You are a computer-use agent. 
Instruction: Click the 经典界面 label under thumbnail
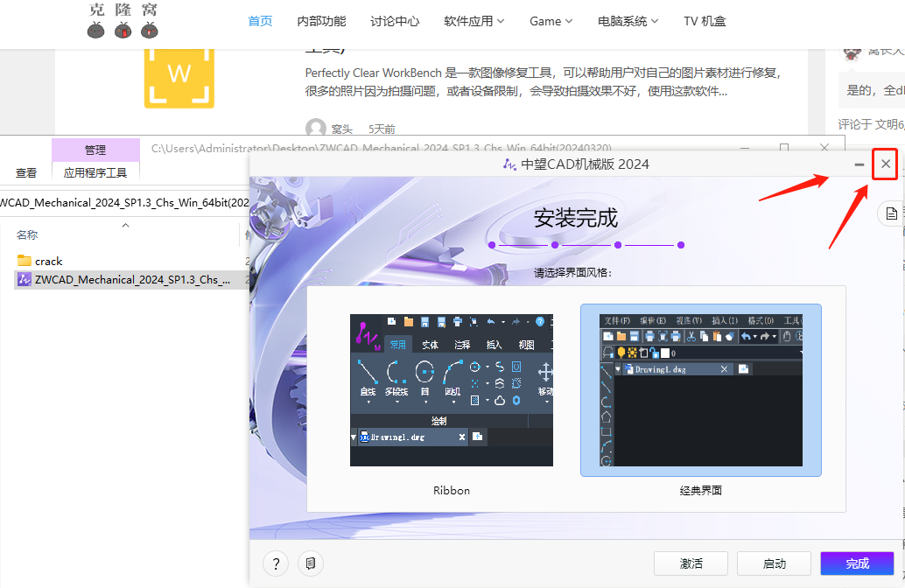coord(701,491)
